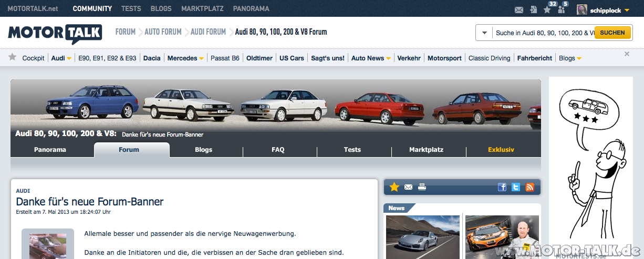
Task: Open the US Cars bookmark
Action: [292, 58]
